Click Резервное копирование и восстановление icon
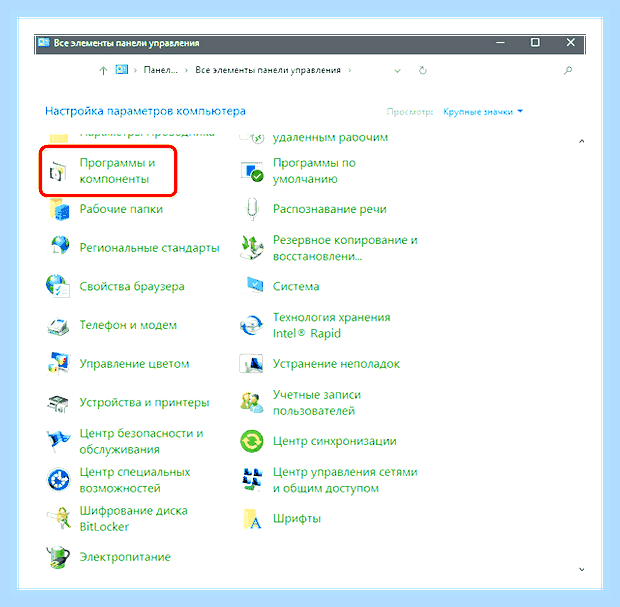This screenshot has width=620, height=607. (x=252, y=248)
